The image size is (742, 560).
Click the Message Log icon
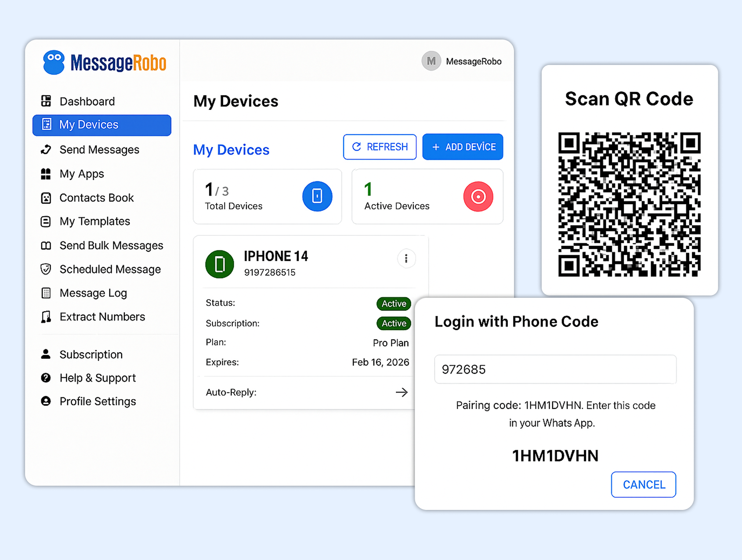46,293
